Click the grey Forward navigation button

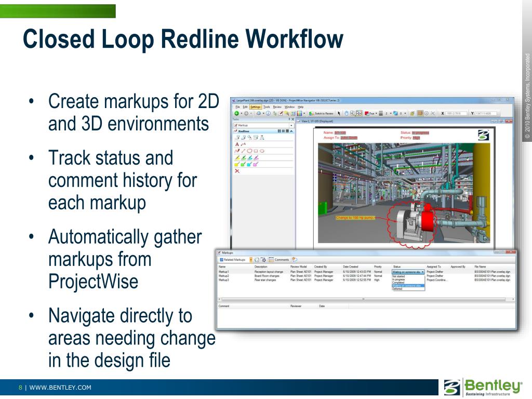[246, 113]
